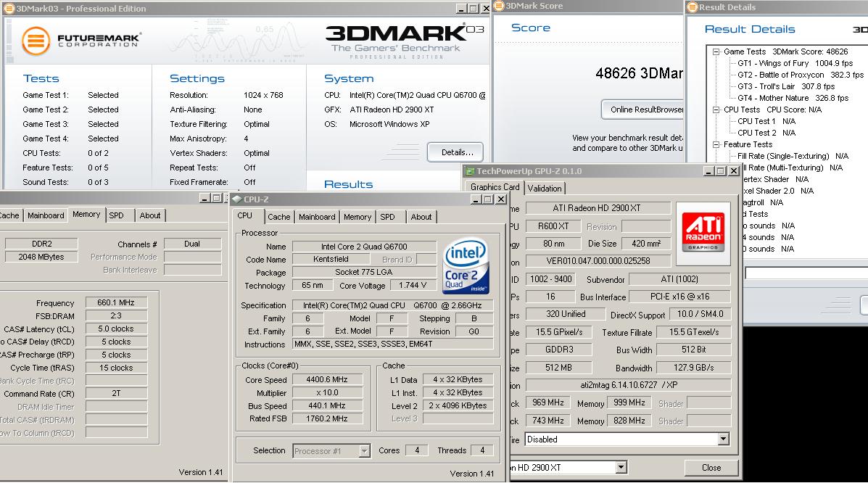This screenshot has height=483, width=868.
Task: Click the Online ResultBrowser button
Action: click(x=643, y=110)
